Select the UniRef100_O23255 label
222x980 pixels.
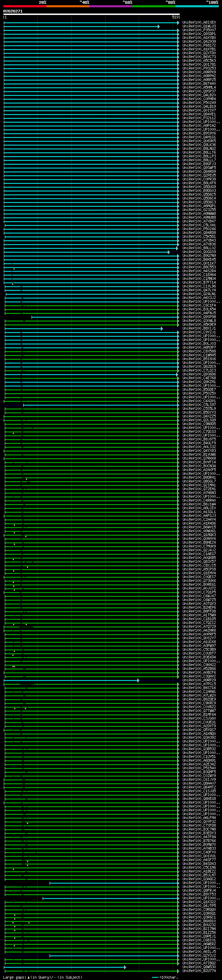(x=199, y=210)
